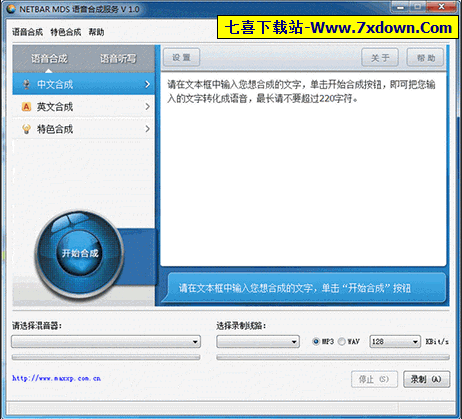Click the round 开始合成 start button

click(80, 253)
